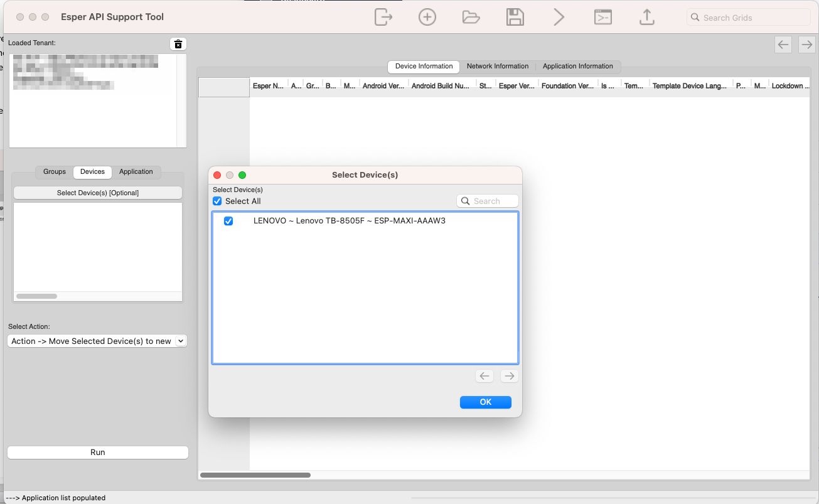Save data using the save icon
This screenshot has height=504, width=819.
click(x=515, y=17)
